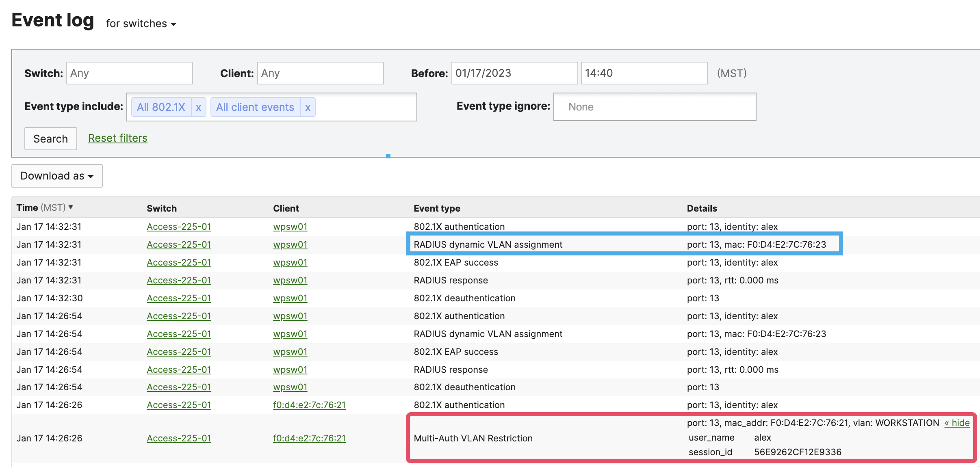Hide the Multi-Auth VLAN Restriction details

pyautogui.click(x=957, y=423)
